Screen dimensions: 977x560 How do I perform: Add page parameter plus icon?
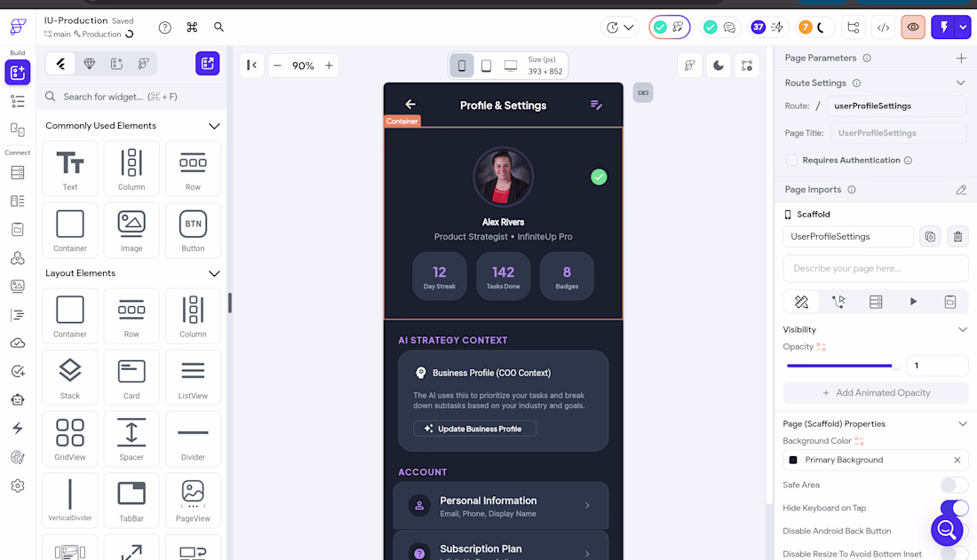(x=961, y=58)
